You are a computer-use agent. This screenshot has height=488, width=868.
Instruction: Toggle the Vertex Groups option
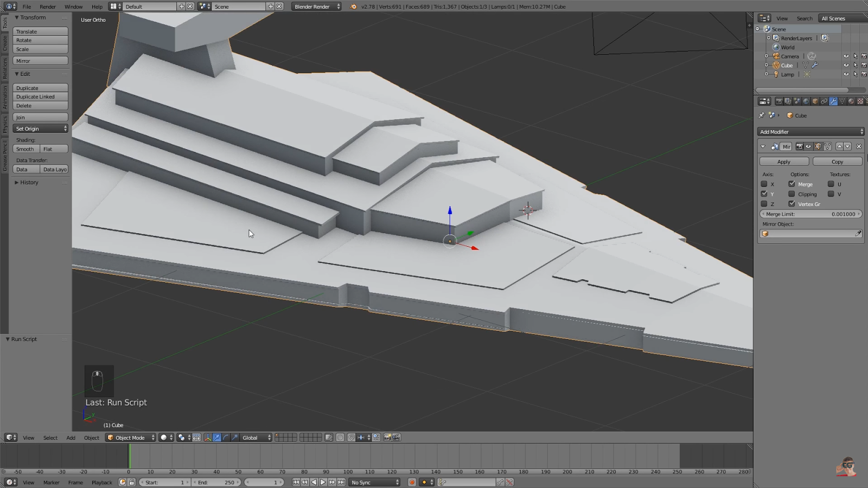[792, 204]
